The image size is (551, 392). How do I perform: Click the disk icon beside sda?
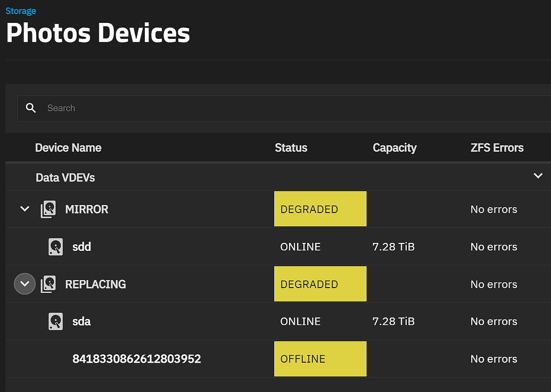click(55, 321)
